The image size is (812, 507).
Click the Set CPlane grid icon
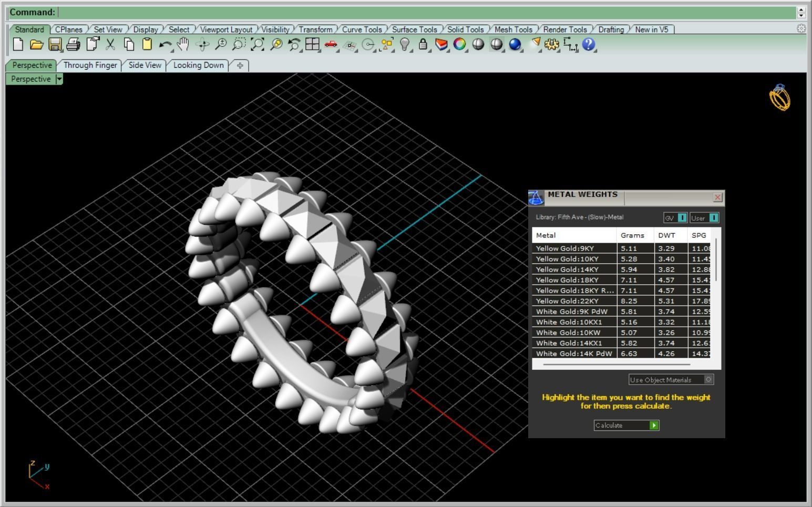point(350,45)
